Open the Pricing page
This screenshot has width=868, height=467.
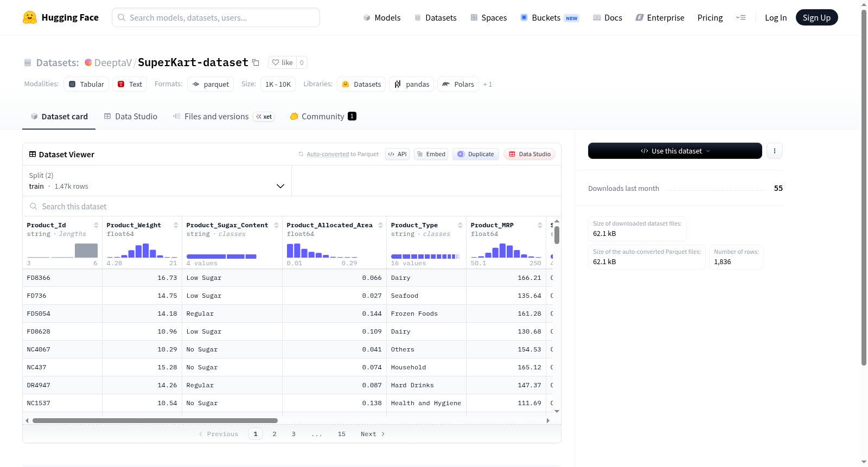[x=710, y=17]
